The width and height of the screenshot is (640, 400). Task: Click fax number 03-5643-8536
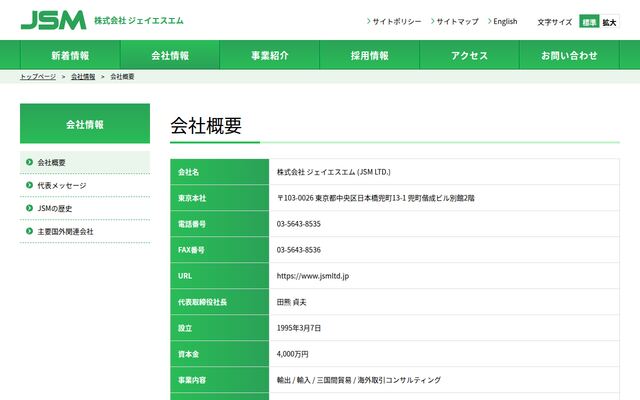point(299,250)
